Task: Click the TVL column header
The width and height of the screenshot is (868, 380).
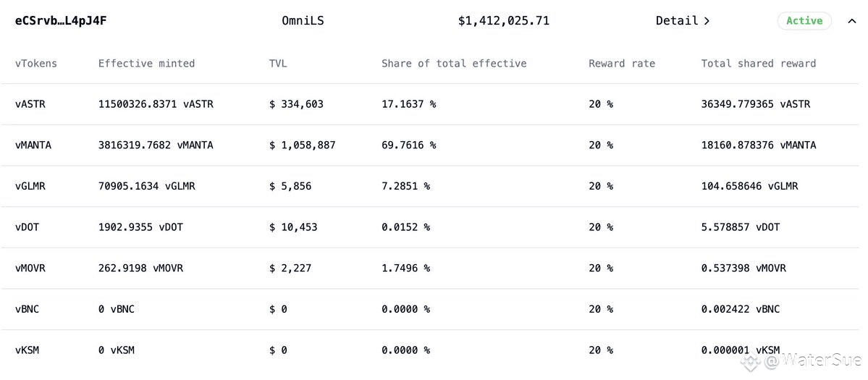Action: pos(278,64)
